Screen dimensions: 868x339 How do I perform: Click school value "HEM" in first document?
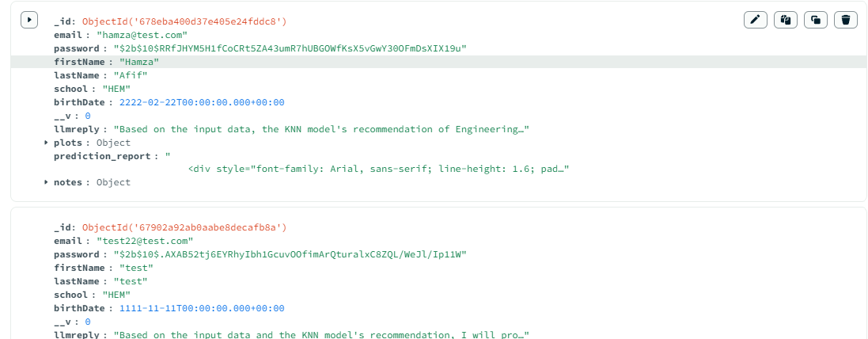116,89
